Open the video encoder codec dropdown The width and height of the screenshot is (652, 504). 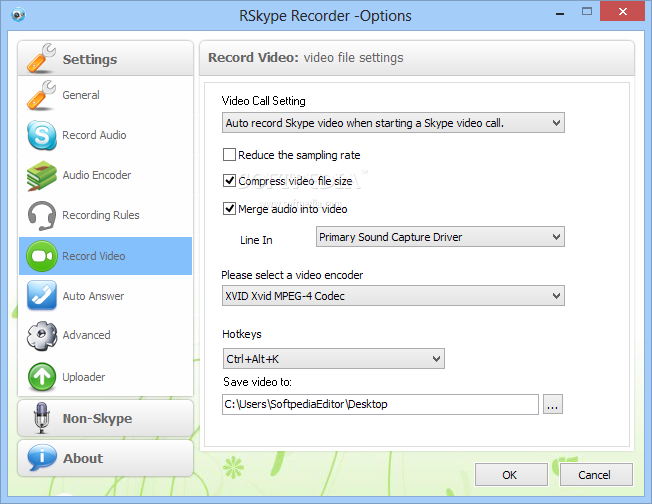pyautogui.click(x=393, y=296)
